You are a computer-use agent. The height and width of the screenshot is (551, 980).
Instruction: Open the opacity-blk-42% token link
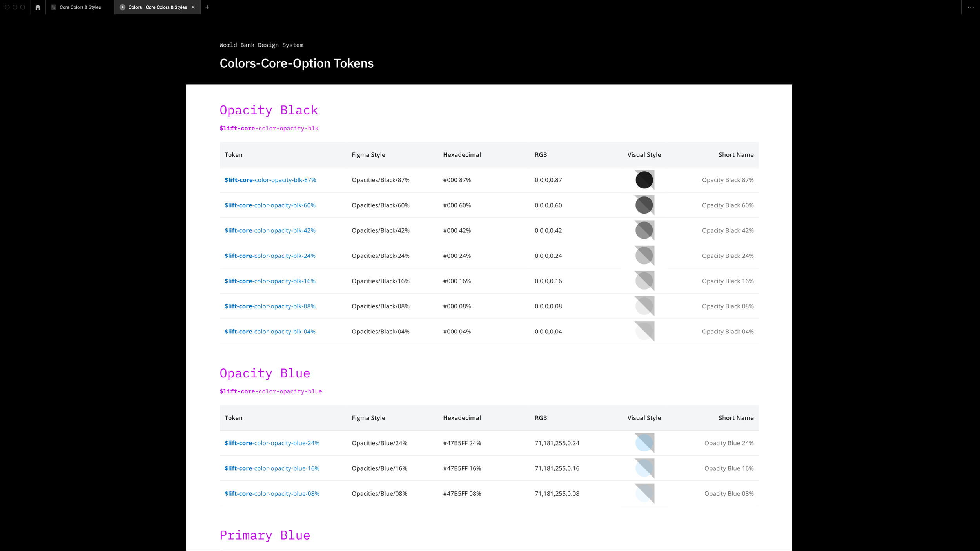(x=270, y=230)
